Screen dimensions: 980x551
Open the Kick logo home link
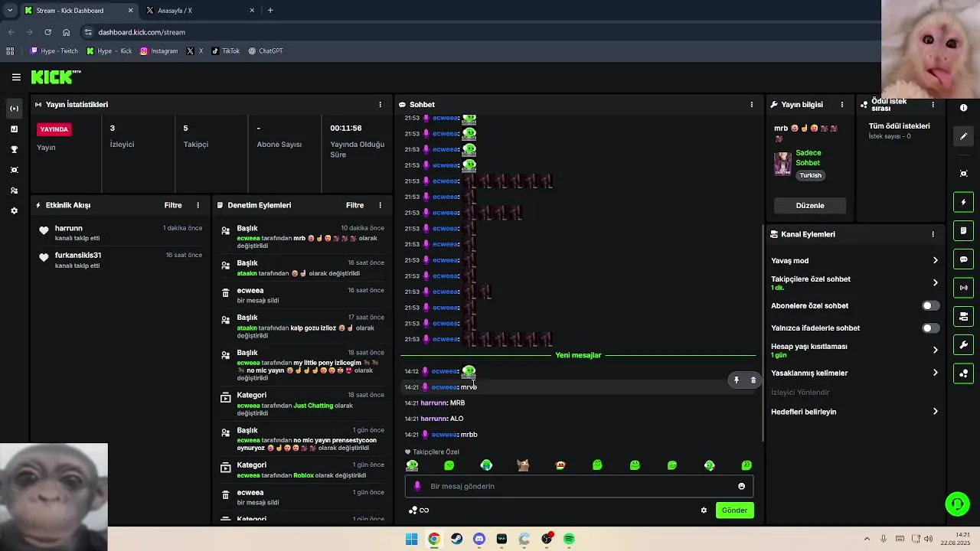(x=56, y=77)
